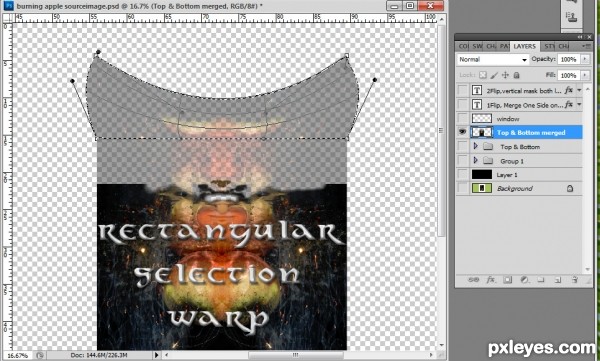Image resolution: width=600 pixels, height=361 pixels.
Task: Open new adjustment layer menu icon
Action: click(x=524, y=280)
